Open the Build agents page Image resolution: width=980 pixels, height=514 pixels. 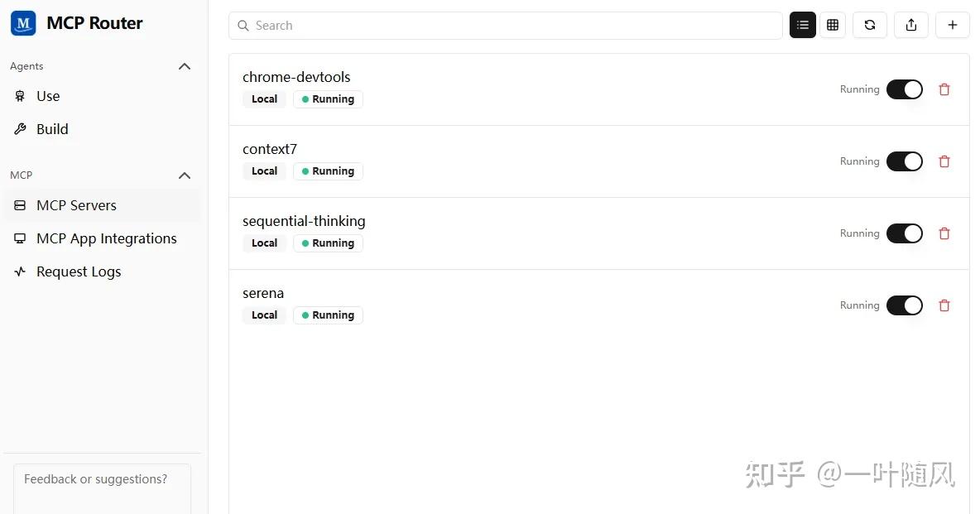(52, 129)
